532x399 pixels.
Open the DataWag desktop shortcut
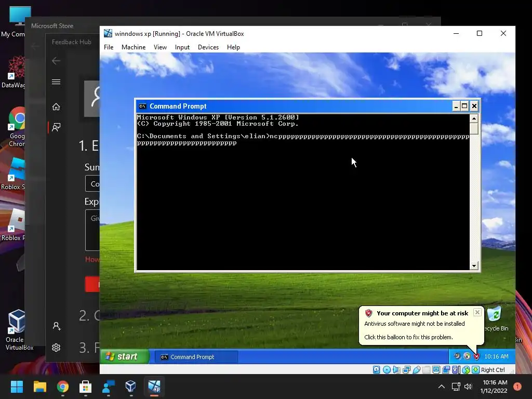14,72
